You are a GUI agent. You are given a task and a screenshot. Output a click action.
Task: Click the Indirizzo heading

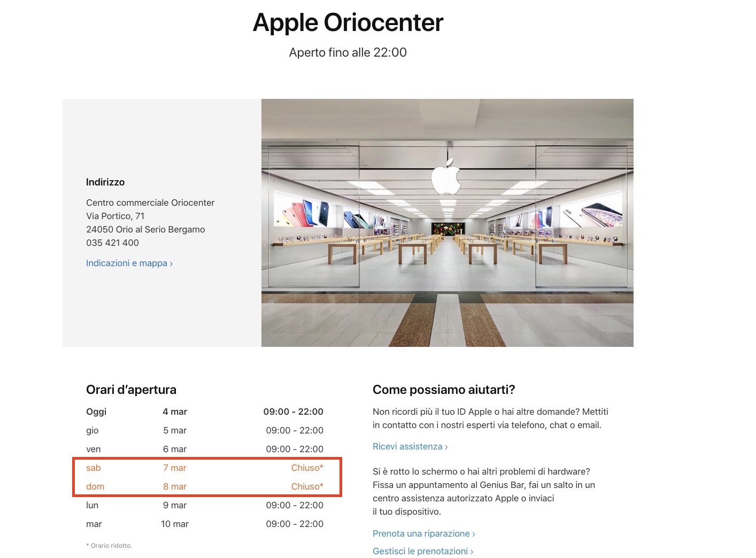click(x=105, y=182)
